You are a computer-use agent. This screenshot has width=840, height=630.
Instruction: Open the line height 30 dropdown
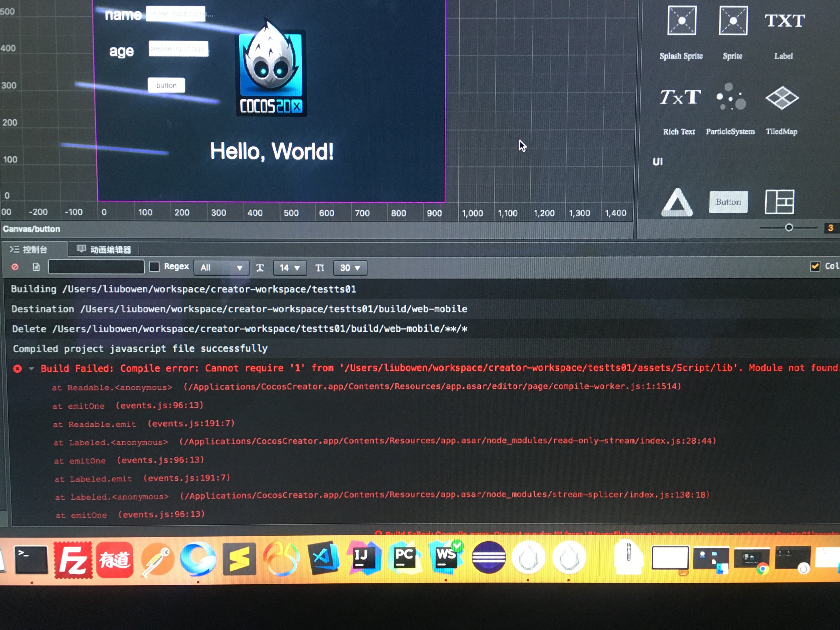pyautogui.click(x=350, y=268)
